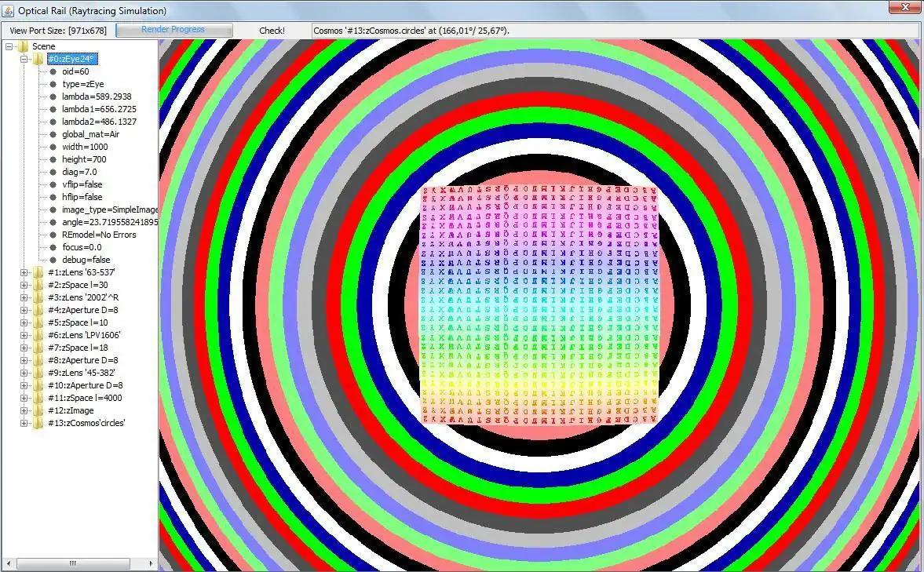Click folder icon of #4:zAperture D=8

click(38, 310)
